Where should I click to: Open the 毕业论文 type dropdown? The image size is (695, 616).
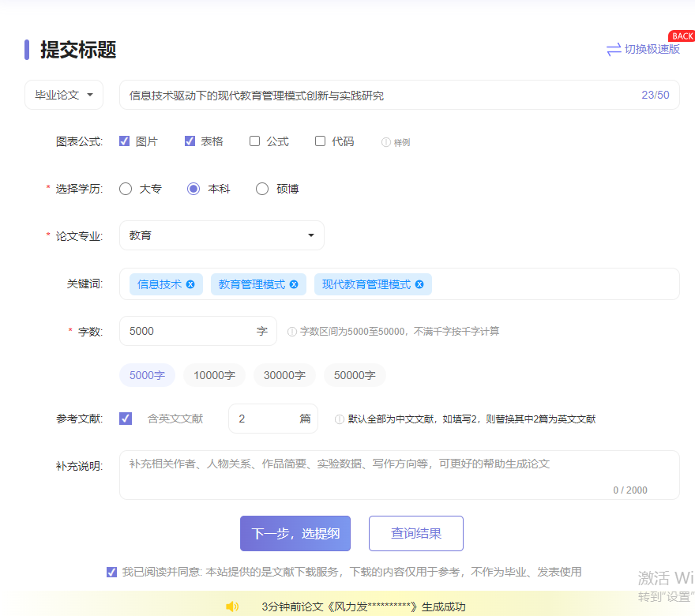point(64,95)
